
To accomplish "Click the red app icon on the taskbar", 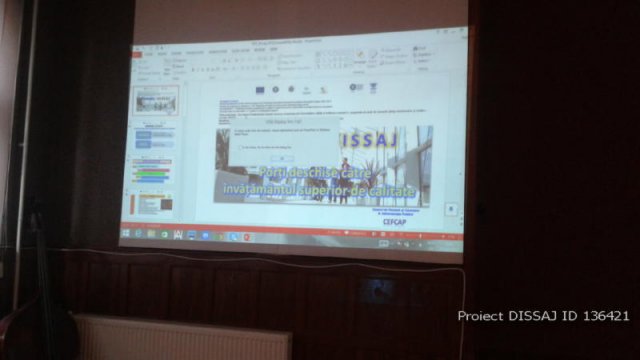I will [x=247, y=237].
